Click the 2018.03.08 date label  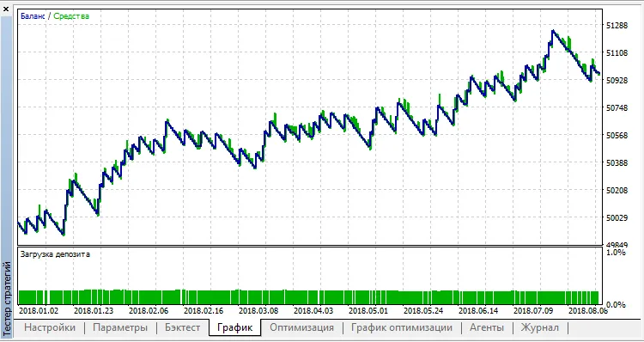[x=258, y=311]
